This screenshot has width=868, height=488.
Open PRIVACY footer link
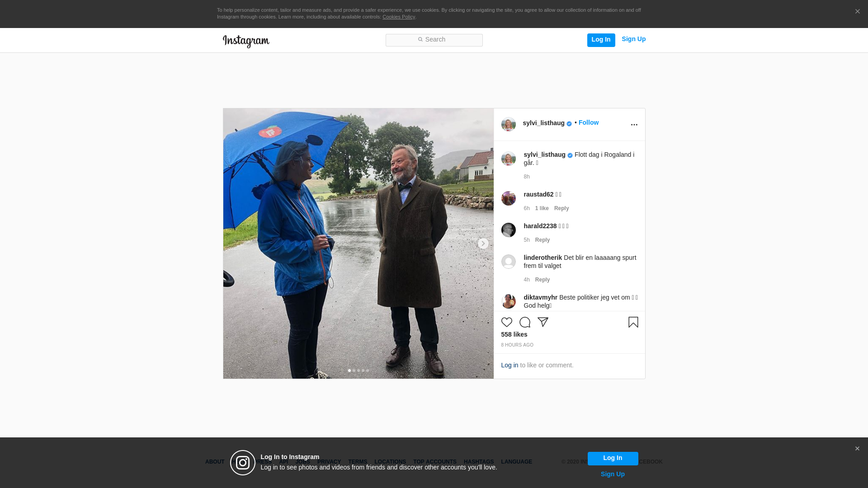point(329,462)
